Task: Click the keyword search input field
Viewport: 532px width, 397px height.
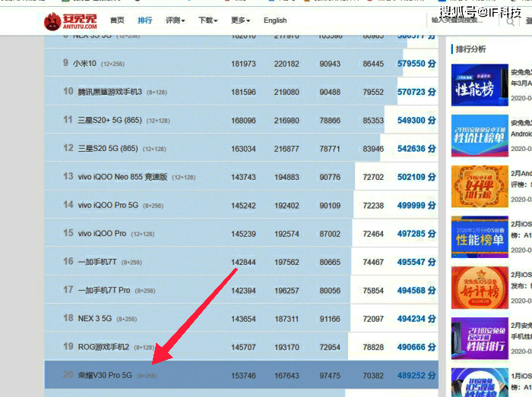Action: tap(462, 20)
